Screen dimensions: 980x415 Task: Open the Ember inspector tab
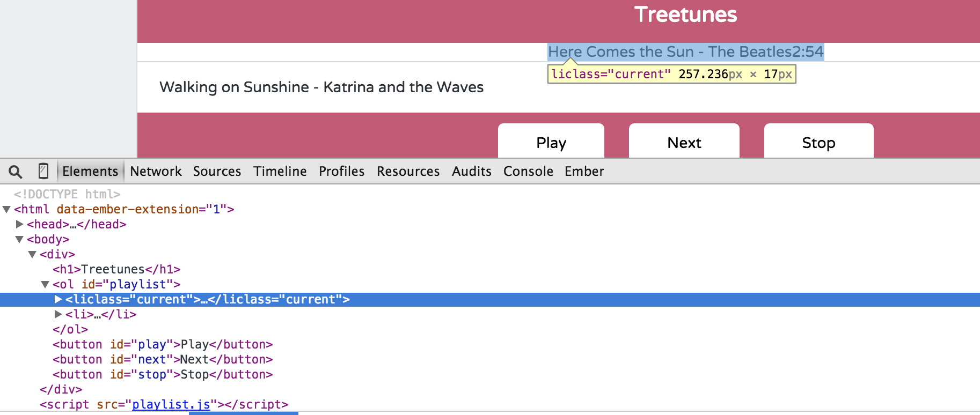[x=584, y=172]
